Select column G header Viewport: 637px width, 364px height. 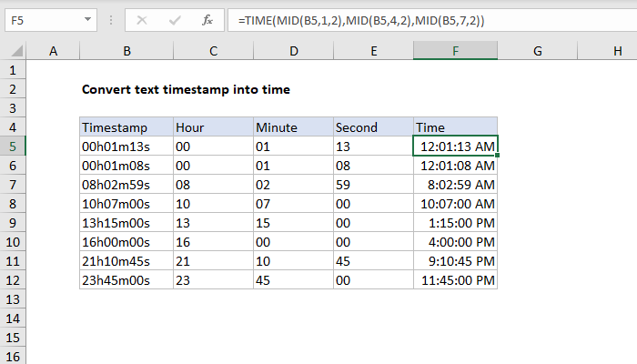[x=538, y=51]
